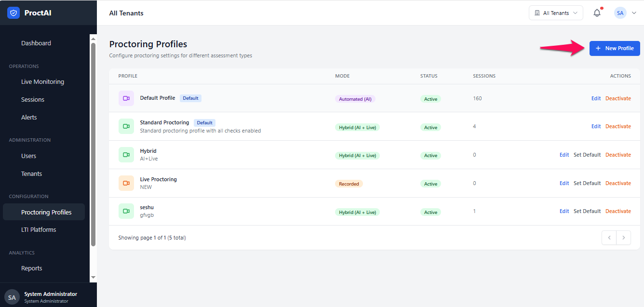
Task: Click the seshu profile camera icon
Action: point(126,211)
